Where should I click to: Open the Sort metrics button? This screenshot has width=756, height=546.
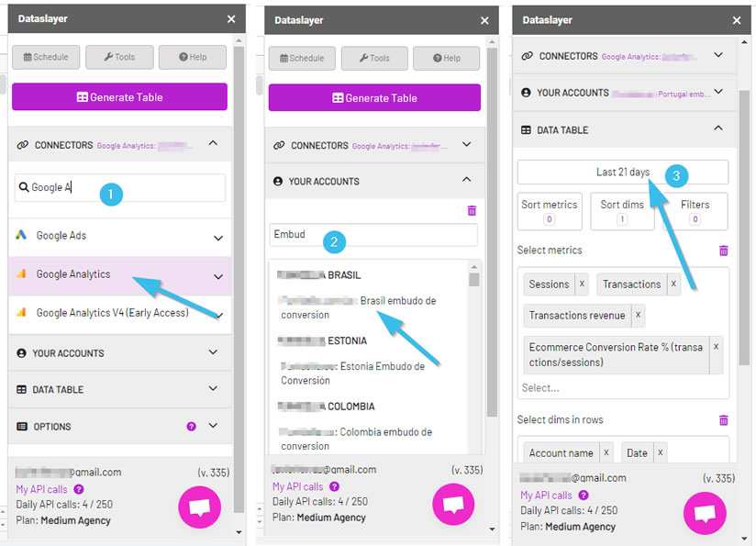point(549,211)
